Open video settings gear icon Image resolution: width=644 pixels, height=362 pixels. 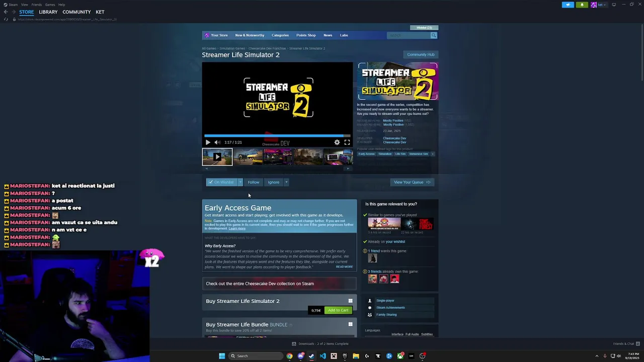pyautogui.click(x=337, y=142)
